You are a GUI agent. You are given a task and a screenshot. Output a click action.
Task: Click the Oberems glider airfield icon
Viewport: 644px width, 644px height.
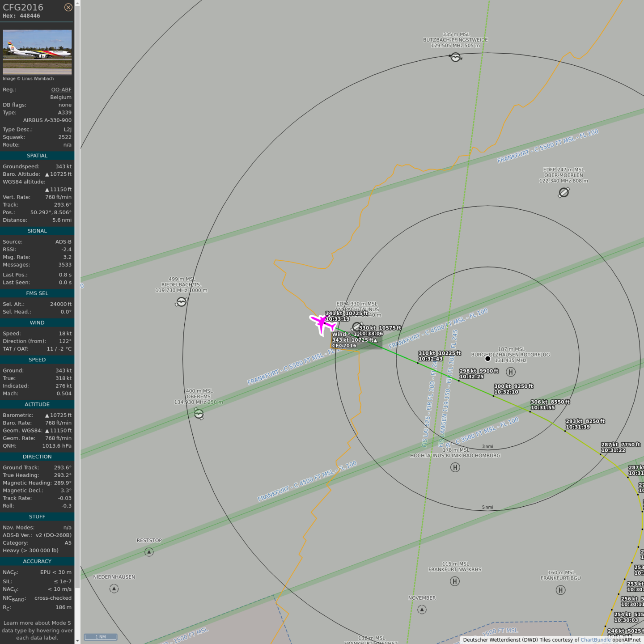(199, 414)
